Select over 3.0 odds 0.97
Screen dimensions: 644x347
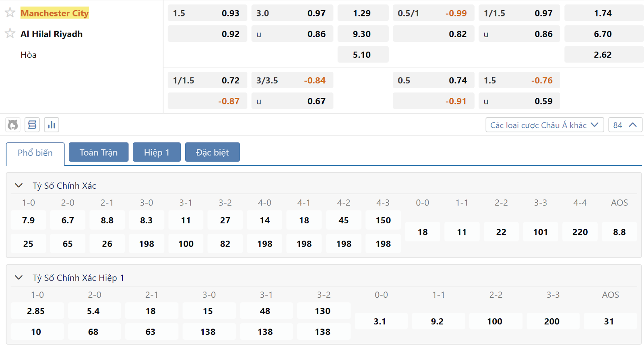(x=292, y=13)
